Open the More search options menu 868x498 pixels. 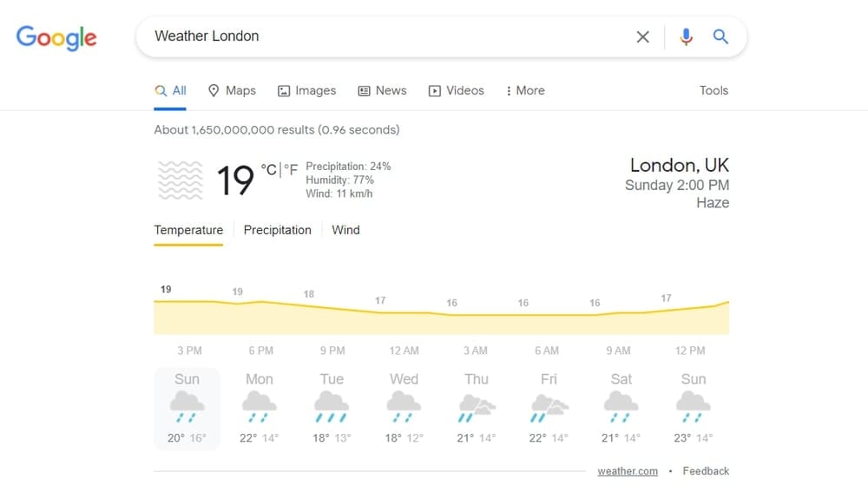tap(525, 90)
